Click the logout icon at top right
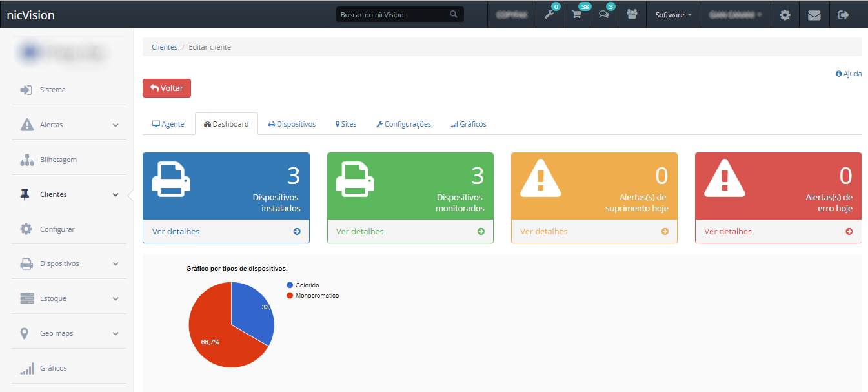Viewport: 868px width, 392px height. 843,15
